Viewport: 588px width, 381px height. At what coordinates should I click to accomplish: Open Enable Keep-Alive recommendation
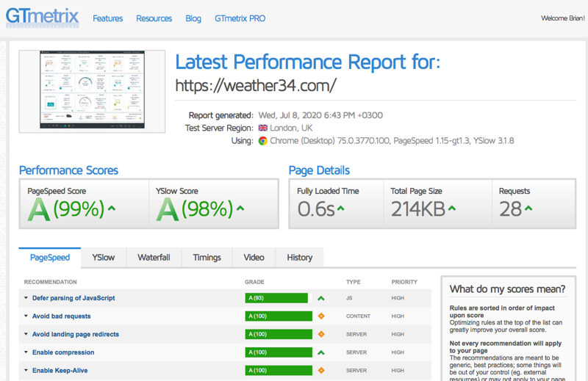click(60, 371)
